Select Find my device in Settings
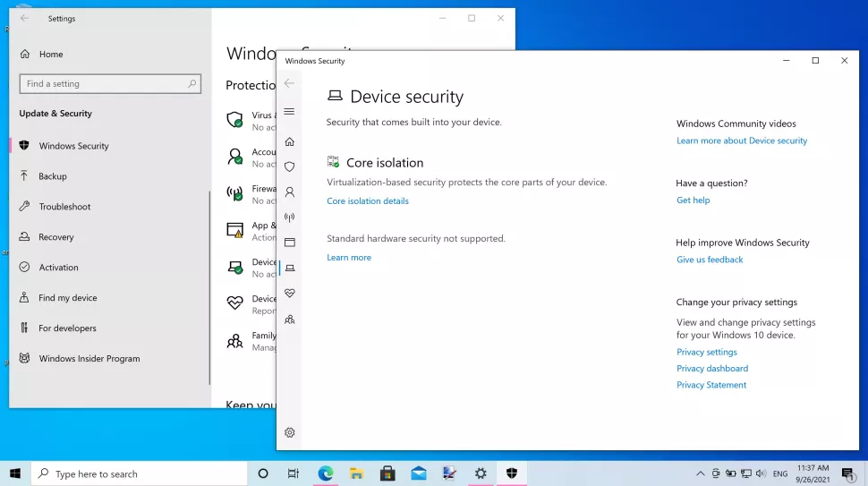This screenshot has width=868, height=486. coord(109,298)
